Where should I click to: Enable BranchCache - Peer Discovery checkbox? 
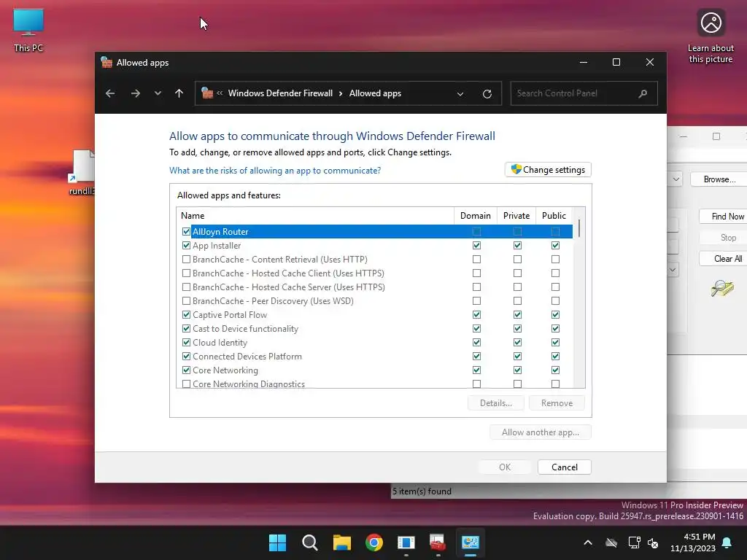[x=186, y=301]
